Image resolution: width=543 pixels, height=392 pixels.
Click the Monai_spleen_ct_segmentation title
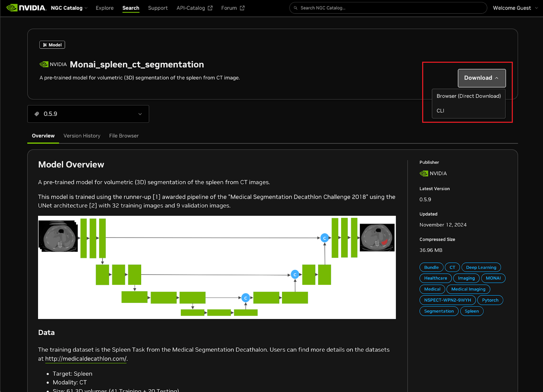pyautogui.click(x=137, y=64)
